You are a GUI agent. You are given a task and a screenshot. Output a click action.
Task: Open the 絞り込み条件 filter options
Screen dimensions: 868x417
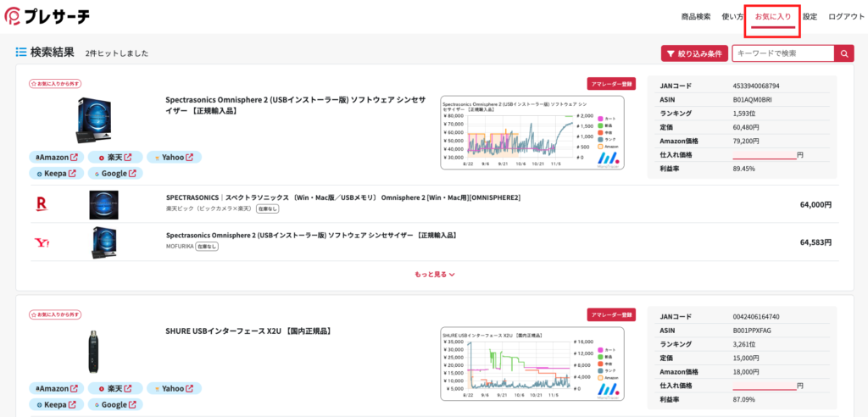point(694,53)
